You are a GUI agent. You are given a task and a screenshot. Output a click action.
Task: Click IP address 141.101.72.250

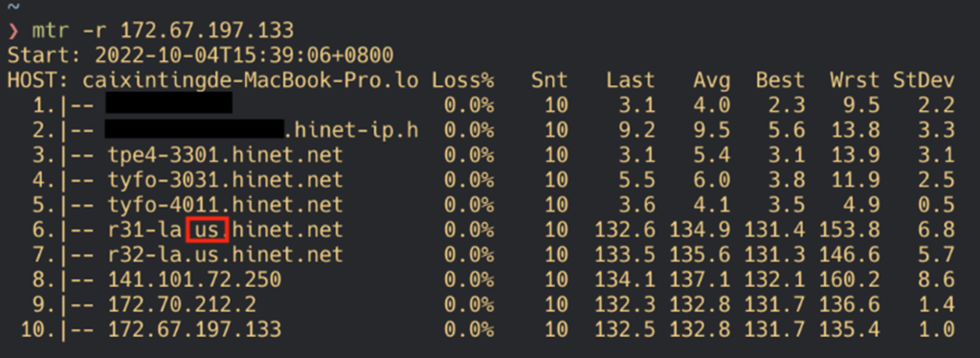pyautogui.click(x=194, y=280)
